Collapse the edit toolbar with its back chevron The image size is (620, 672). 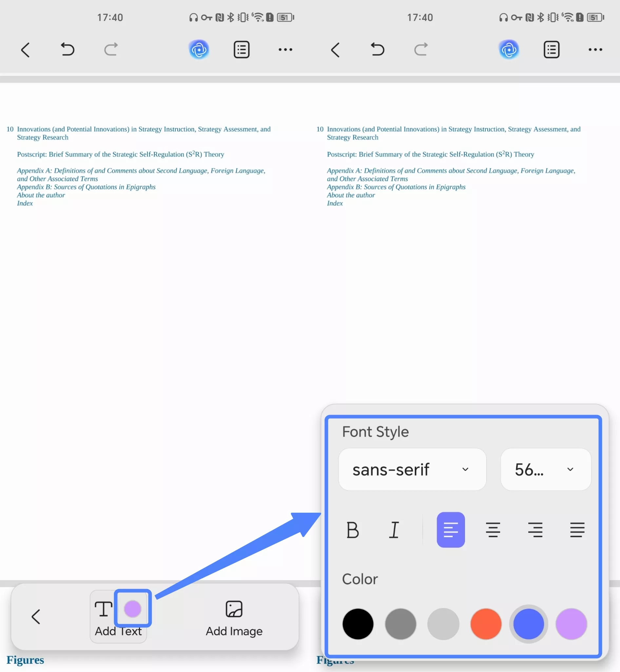point(36,617)
